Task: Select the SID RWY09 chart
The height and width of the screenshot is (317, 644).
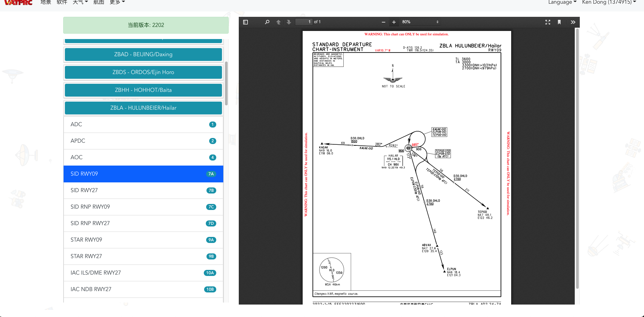Action: pos(143,174)
